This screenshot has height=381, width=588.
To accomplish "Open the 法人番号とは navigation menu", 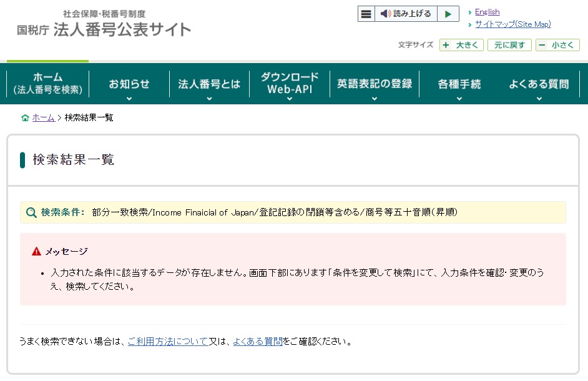I will (x=209, y=83).
